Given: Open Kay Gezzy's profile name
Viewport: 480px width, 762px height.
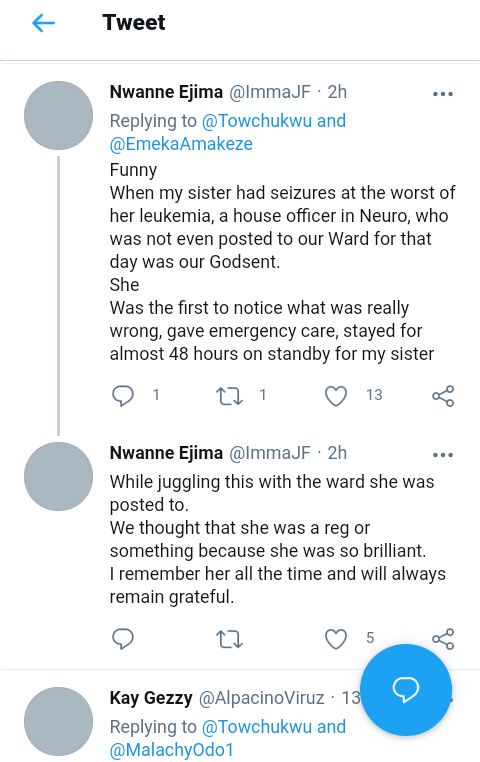Looking at the screenshot, I should coord(151,698).
